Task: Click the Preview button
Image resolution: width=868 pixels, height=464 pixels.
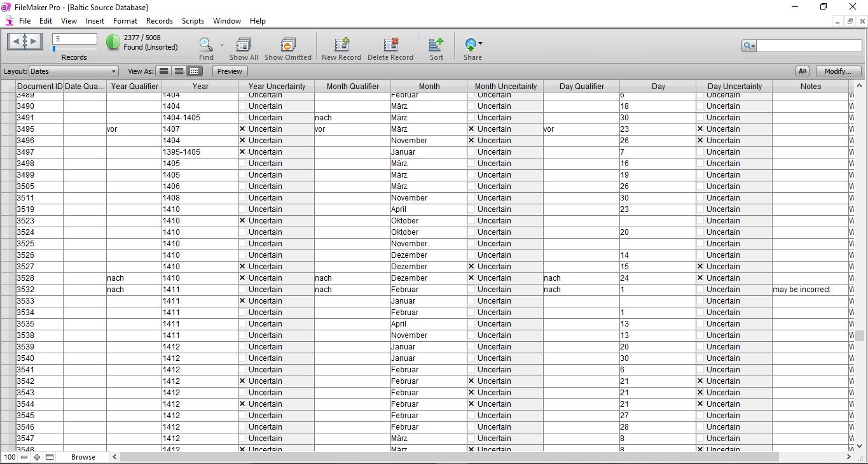Action: [230, 71]
